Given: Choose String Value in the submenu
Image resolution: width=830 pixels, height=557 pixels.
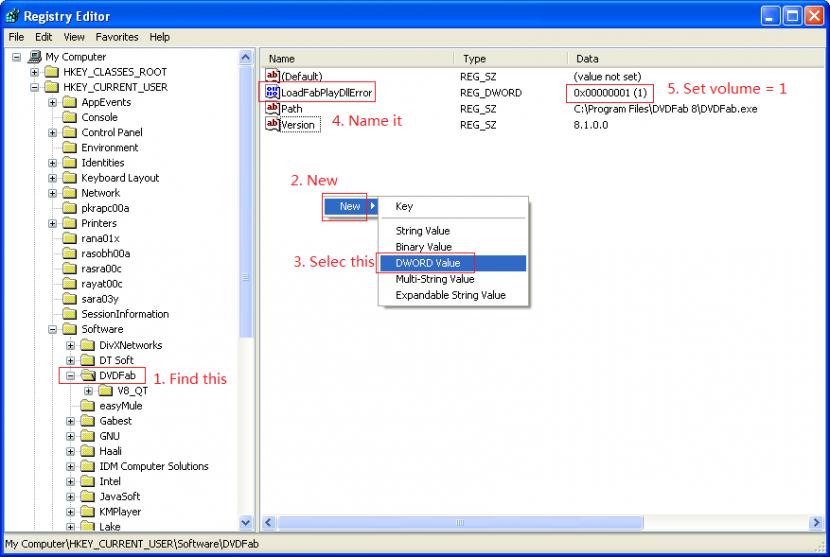Looking at the screenshot, I should (x=453, y=231).
